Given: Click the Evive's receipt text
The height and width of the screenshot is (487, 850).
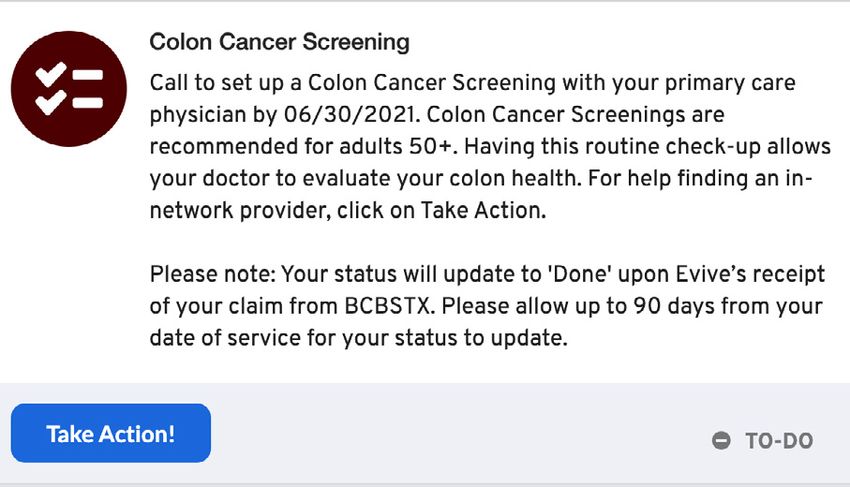Looking at the screenshot, I should 750,274.
